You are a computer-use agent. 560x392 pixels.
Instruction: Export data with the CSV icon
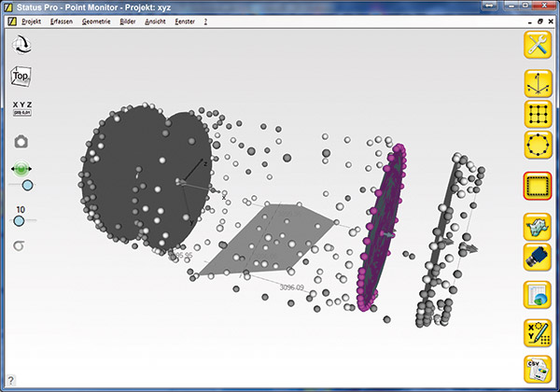coord(538,369)
